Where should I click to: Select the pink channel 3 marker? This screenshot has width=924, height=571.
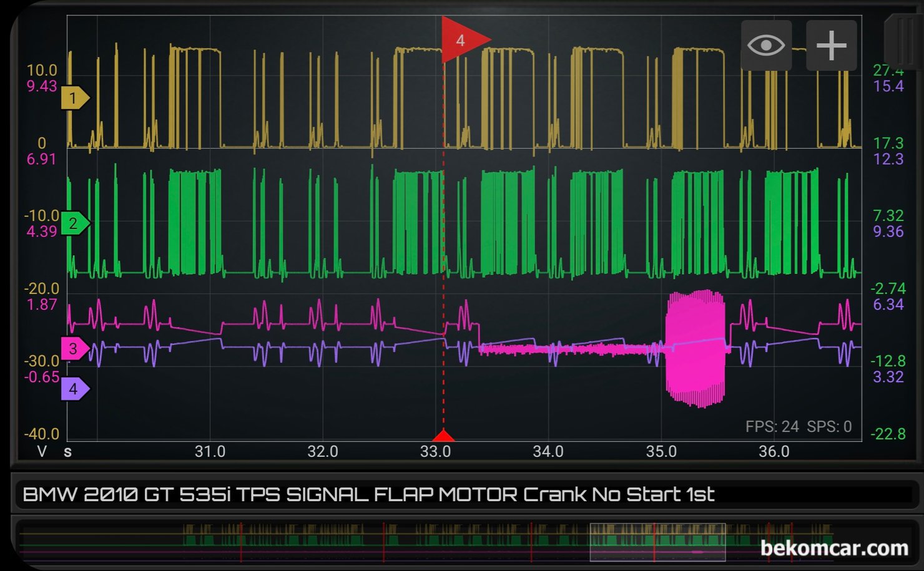coord(75,348)
